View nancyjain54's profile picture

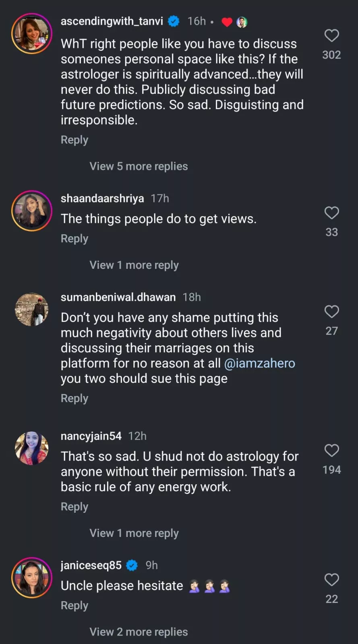(x=32, y=448)
